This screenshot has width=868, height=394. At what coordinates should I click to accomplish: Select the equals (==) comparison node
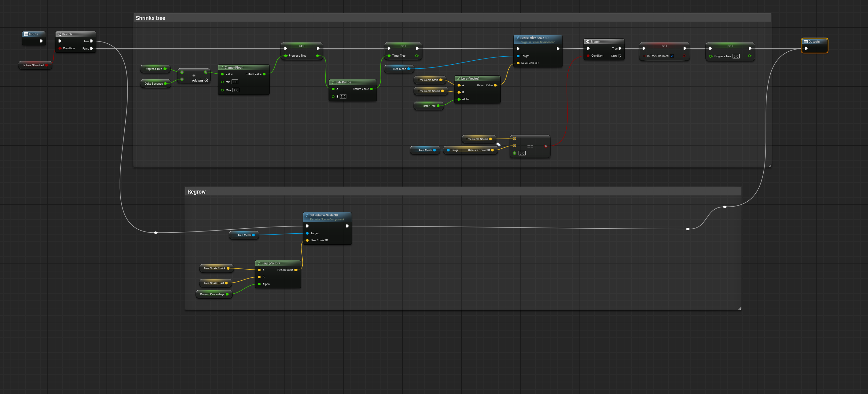[530, 146]
